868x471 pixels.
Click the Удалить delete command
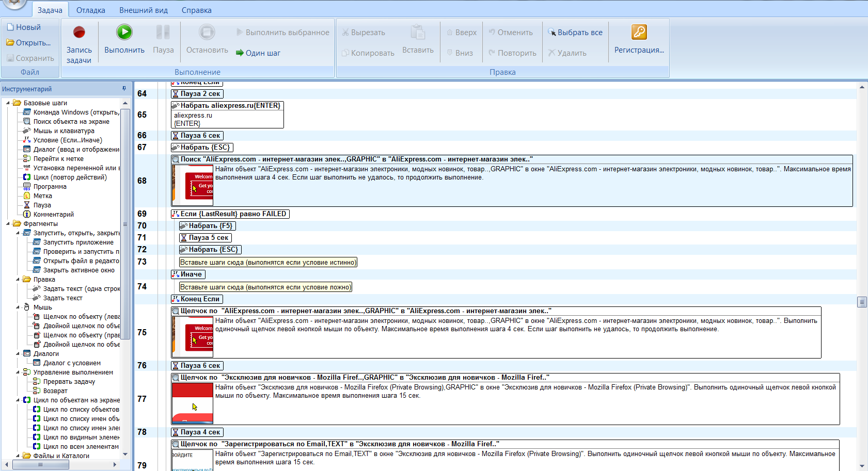pyautogui.click(x=567, y=53)
